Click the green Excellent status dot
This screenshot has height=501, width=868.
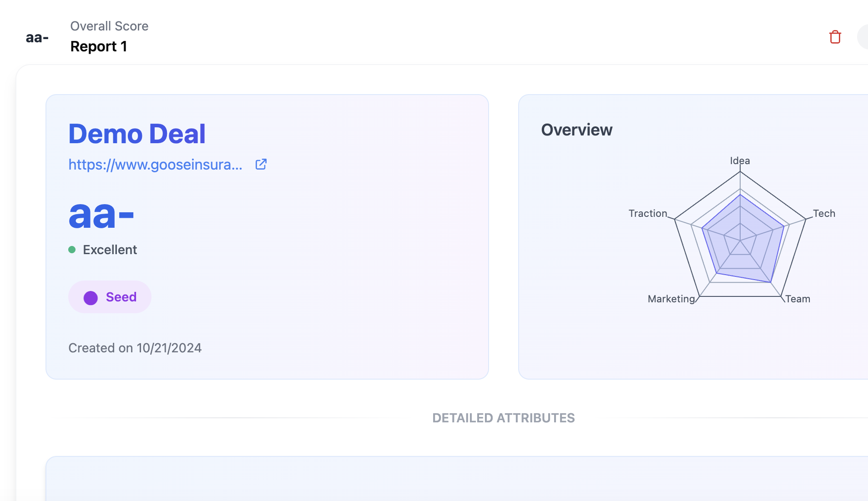coord(72,250)
